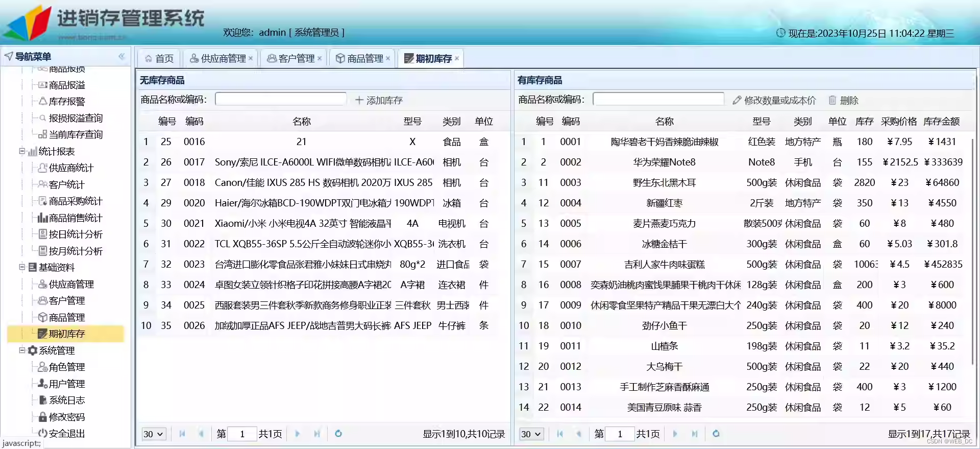Focus the 有库存商品 search field
Image resolution: width=980 pixels, height=449 pixels.
(x=658, y=99)
